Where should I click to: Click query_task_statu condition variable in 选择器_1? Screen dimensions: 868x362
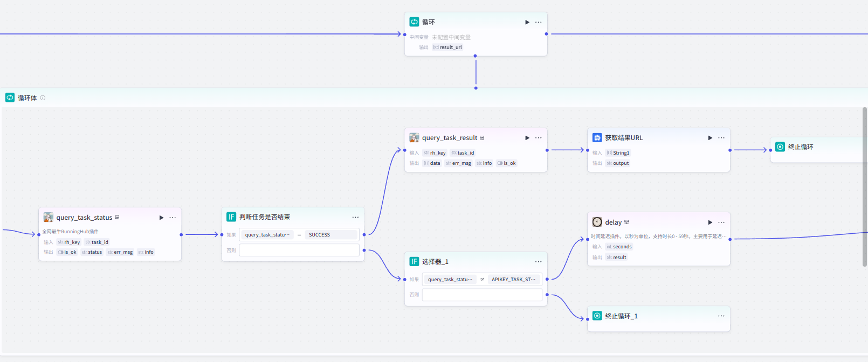[x=450, y=280]
